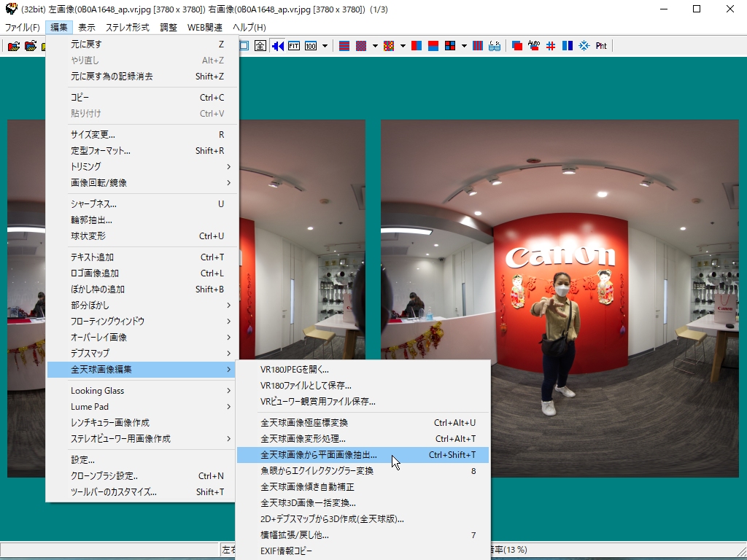Choose 元に戻す為の記録消去 menu entry
The width and height of the screenshot is (747, 560).
142,76
